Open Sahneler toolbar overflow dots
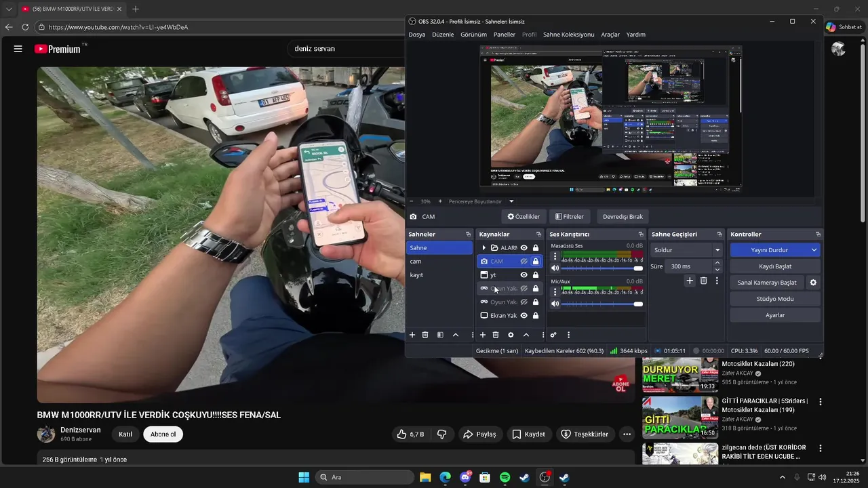Screen dimensions: 868x488 coord(472,335)
